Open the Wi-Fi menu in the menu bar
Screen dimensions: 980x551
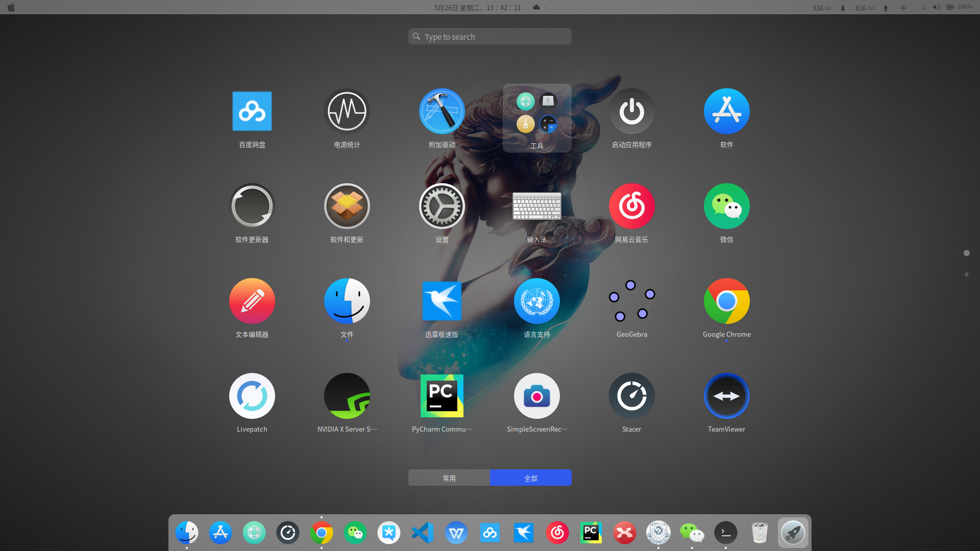coord(923,7)
